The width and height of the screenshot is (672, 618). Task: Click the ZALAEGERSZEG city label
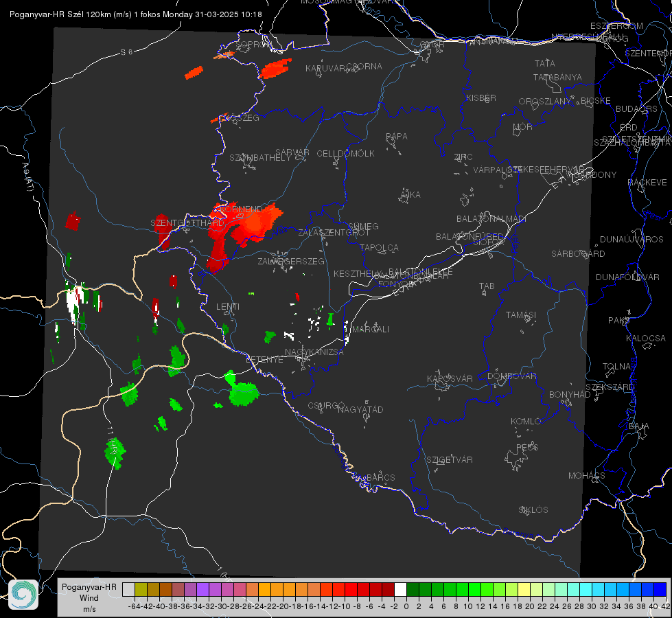(291, 261)
